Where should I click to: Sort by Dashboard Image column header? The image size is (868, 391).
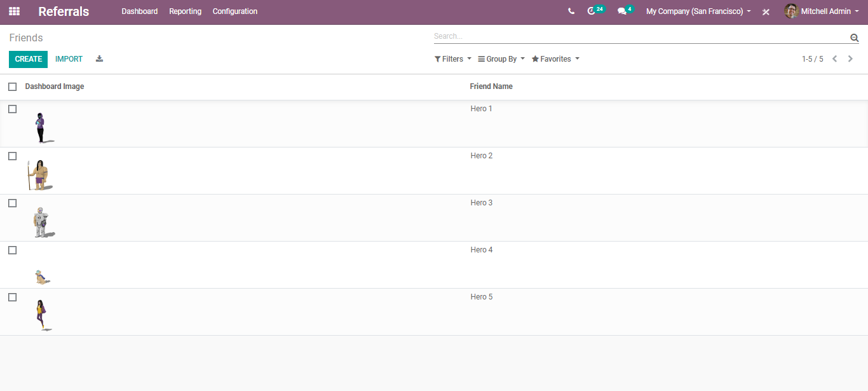55,86
